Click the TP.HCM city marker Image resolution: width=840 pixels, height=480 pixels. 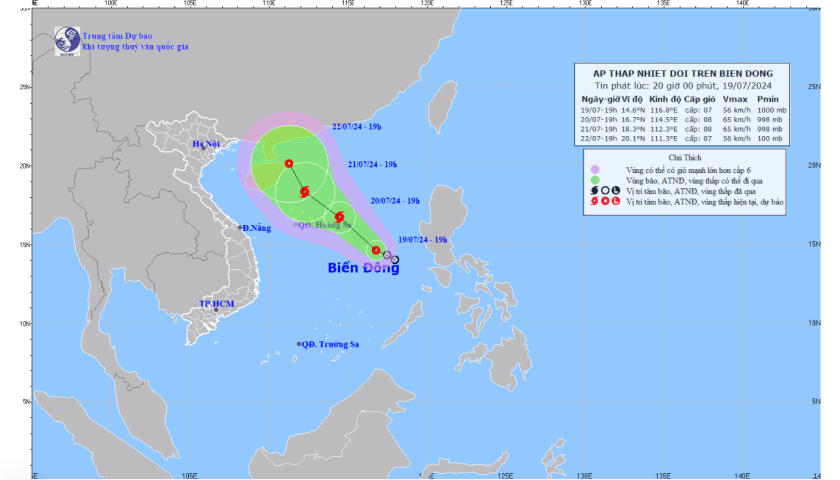(217, 310)
